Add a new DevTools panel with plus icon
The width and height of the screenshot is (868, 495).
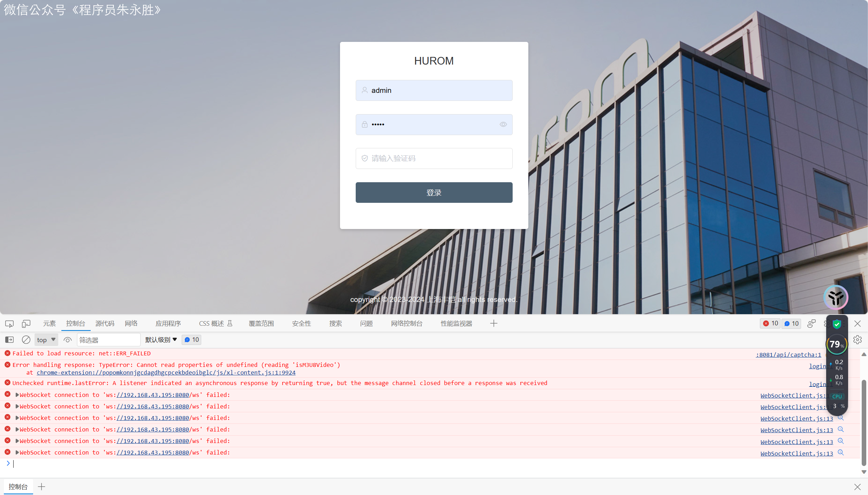tap(493, 323)
